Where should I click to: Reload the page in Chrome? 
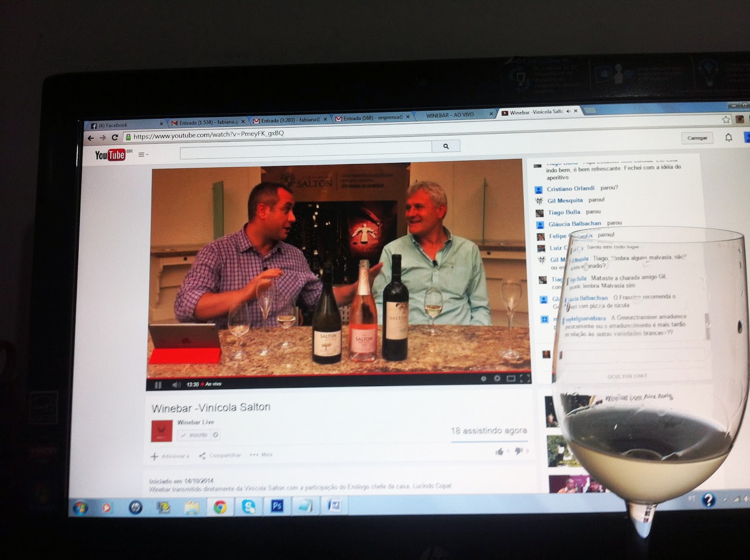(x=115, y=137)
